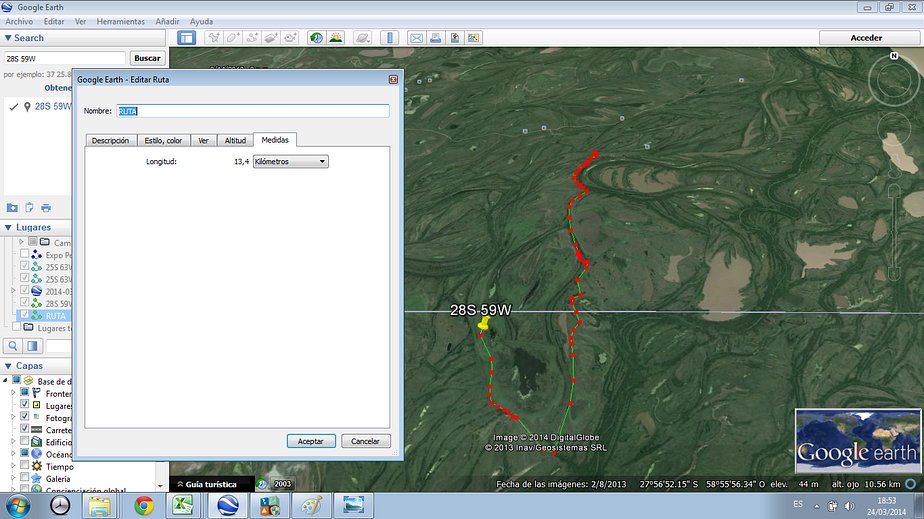The height and width of the screenshot is (519, 924).
Task: Click the Buscar button
Action: coord(147,58)
